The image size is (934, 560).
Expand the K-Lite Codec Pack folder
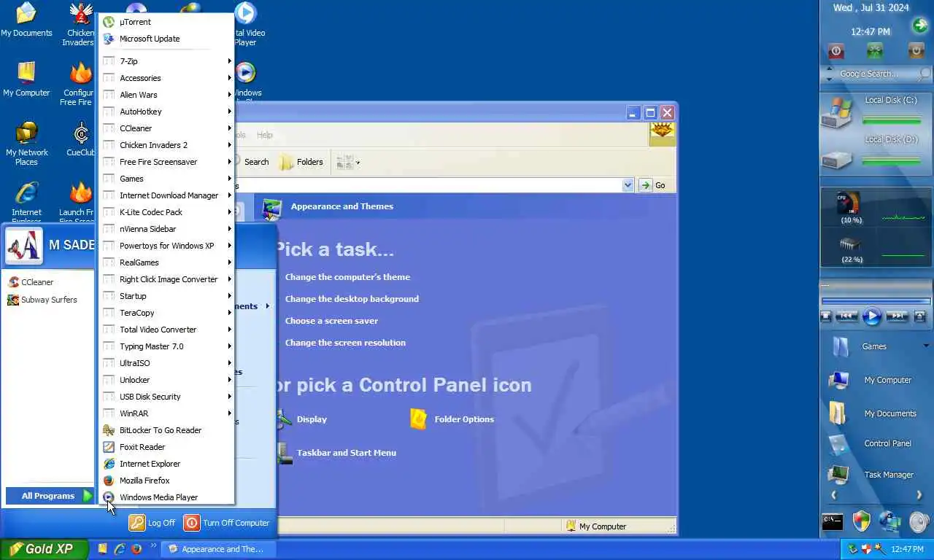tap(166, 212)
